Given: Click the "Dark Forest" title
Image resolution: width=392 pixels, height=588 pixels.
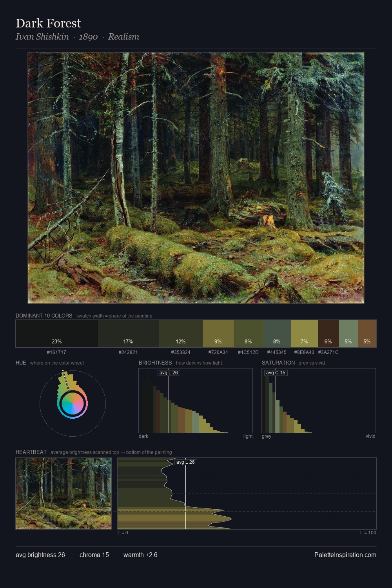Looking at the screenshot, I should [48, 23].
